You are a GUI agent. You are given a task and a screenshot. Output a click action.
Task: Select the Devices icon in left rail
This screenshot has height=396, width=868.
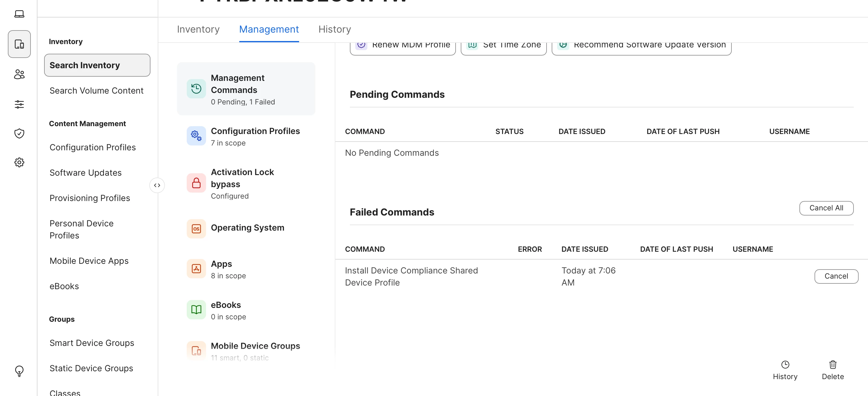click(x=19, y=44)
